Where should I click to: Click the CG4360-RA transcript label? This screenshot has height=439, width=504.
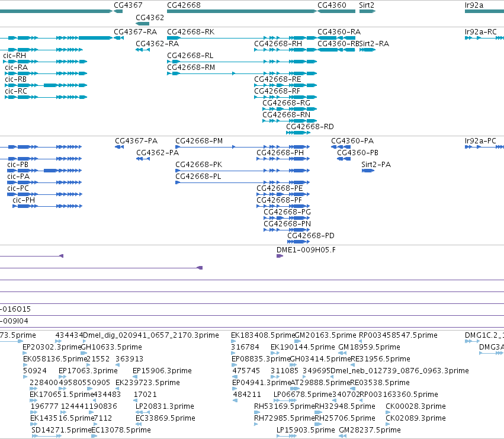[x=339, y=32]
